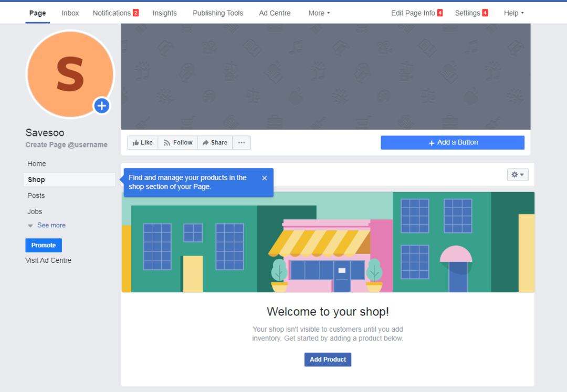Open the Ad Centre tab

click(275, 13)
